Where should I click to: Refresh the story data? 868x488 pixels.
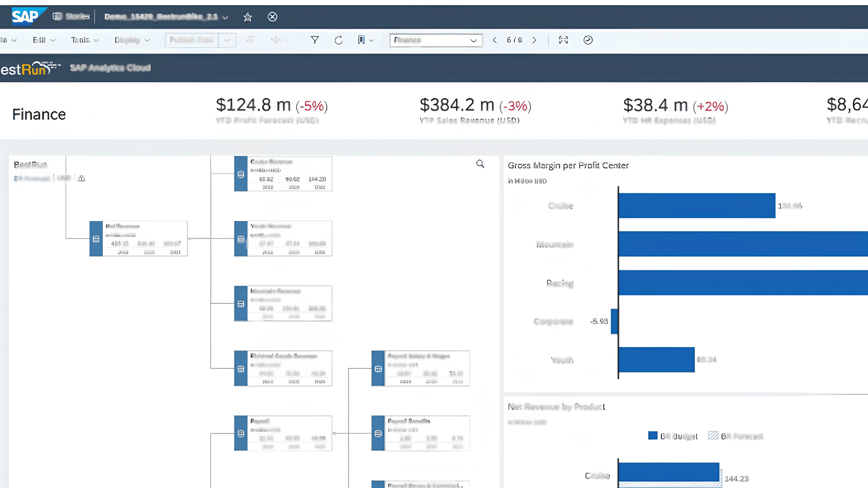339,40
